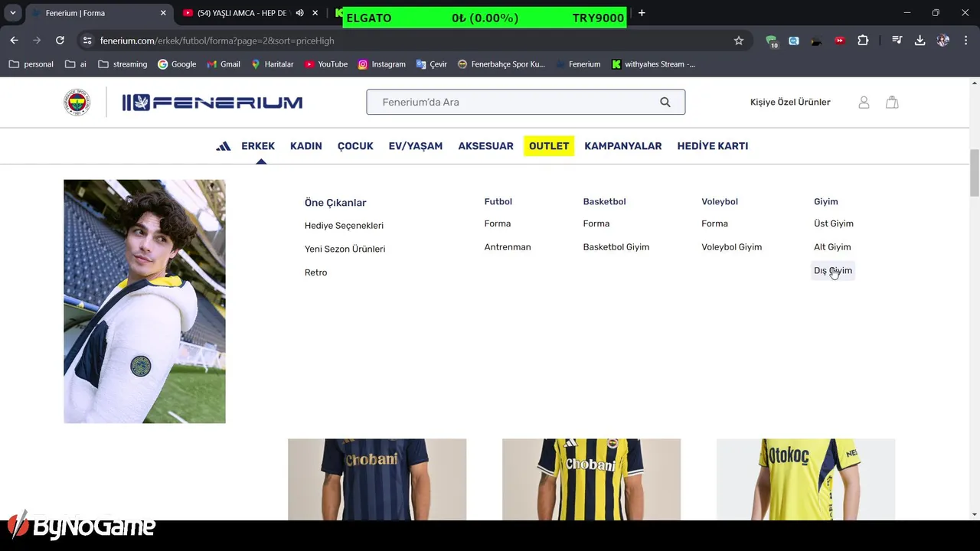980x551 pixels.
Task: Click the search magnifier icon in Fenerium search
Action: (x=665, y=102)
